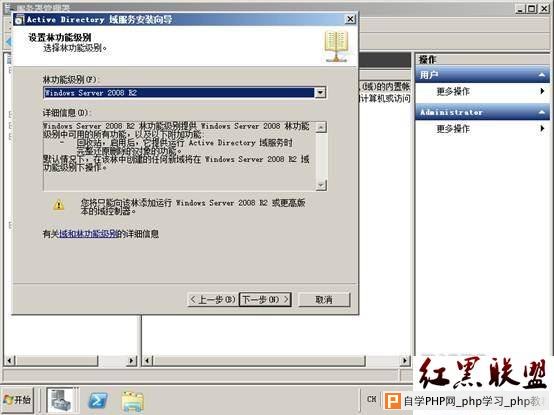The width and height of the screenshot is (554, 415).
Task: Click the CH language indicator
Action: tap(371, 399)
